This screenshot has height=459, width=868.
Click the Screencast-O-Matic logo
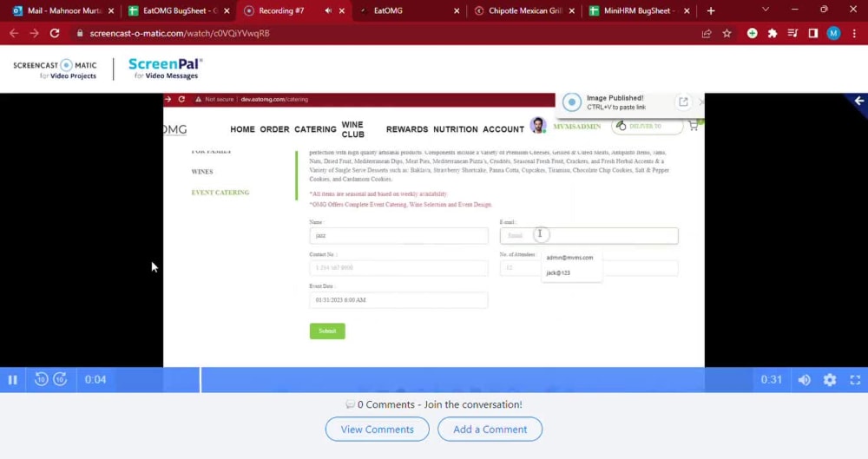pyautogui.click(x=55, y=69)
